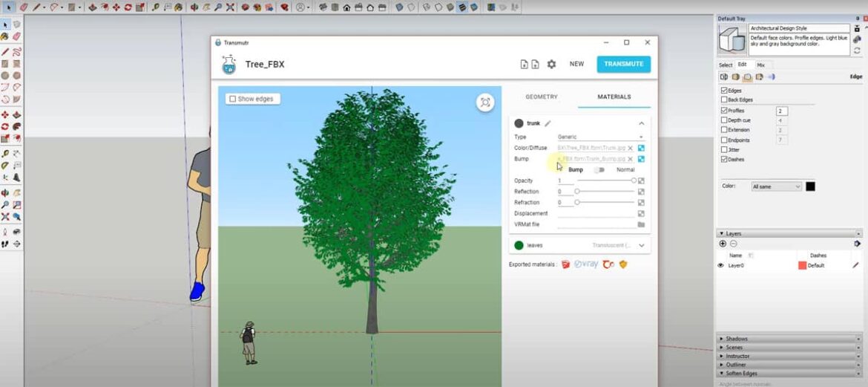Click the zoom-to-fit icon in tree preview
The height and width of the screenshot is (387, 868).
tap(485, 102)
